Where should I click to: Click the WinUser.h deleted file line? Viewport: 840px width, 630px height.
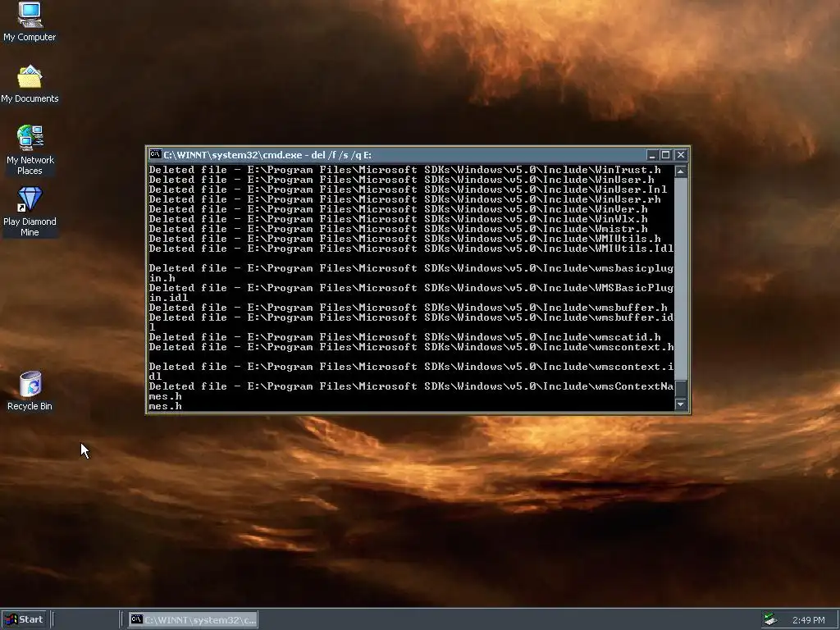pyautogui.click(x=402, y=180)
